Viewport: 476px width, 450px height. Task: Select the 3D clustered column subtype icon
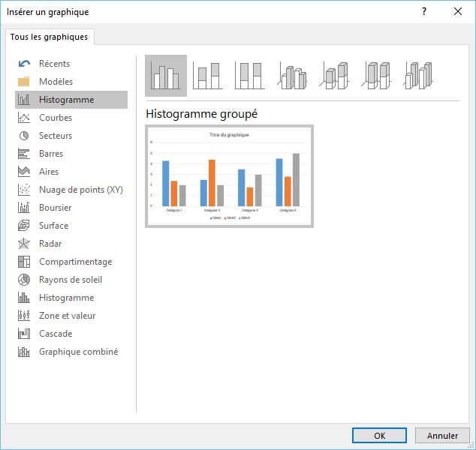coord(293,76)
